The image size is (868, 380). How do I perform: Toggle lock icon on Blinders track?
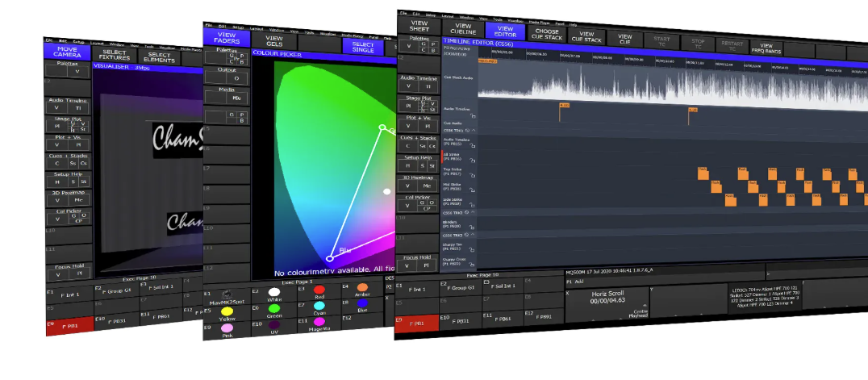click(474, 226)
